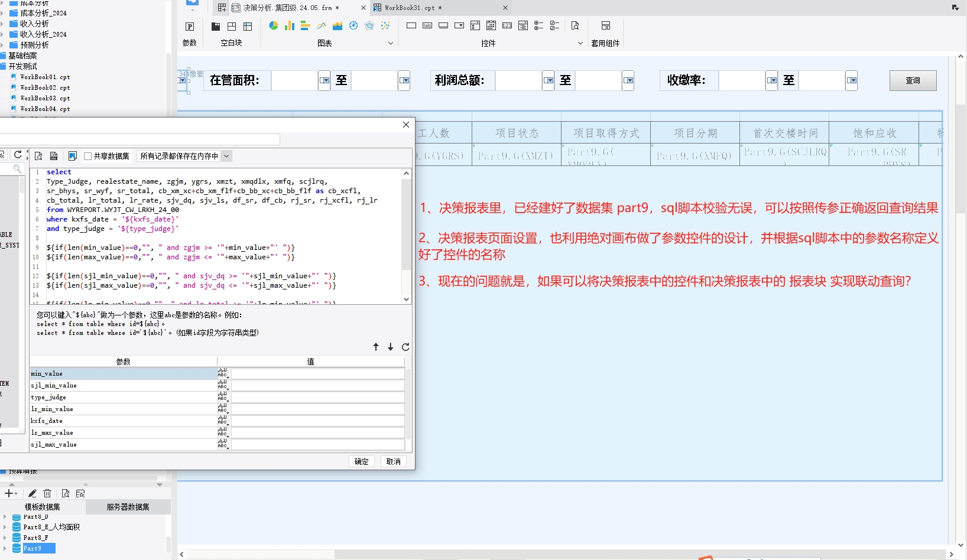Open the server dataset (服务器数据集) tab
This screenshot has width=967, height=560.
pos(128,507)
